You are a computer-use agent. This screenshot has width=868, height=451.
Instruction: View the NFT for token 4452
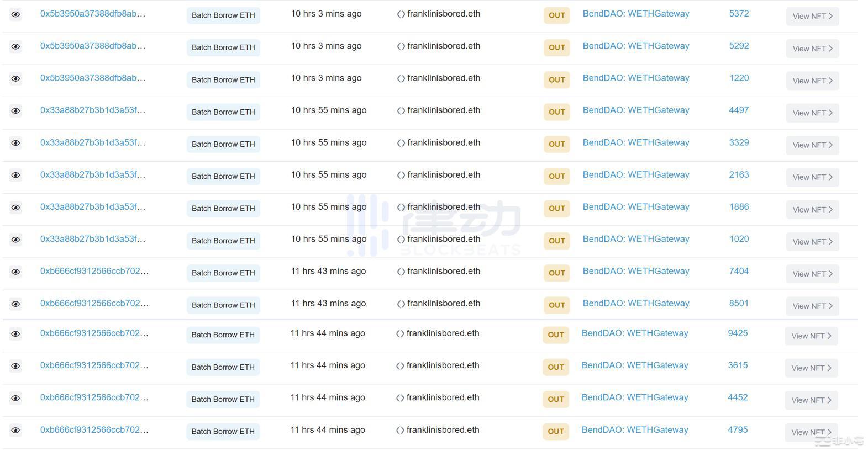click(811, 400)
